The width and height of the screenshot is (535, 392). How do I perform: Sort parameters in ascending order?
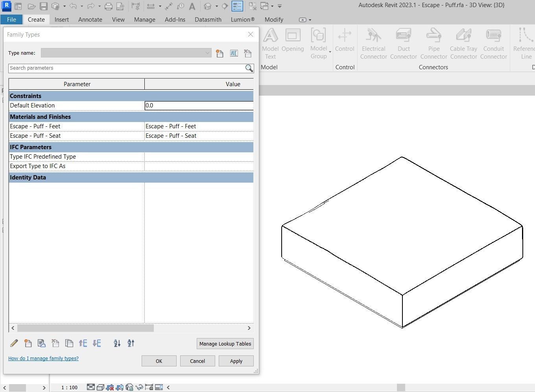pyautogui.click(x=117, y=343)
